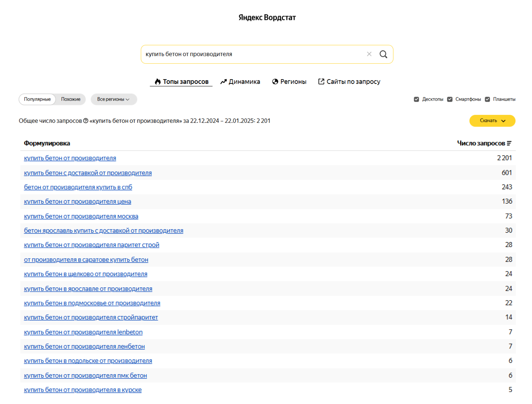Select the trend-line icon for Динамика
Screen dimensions: 532x404
pos(223,81)
